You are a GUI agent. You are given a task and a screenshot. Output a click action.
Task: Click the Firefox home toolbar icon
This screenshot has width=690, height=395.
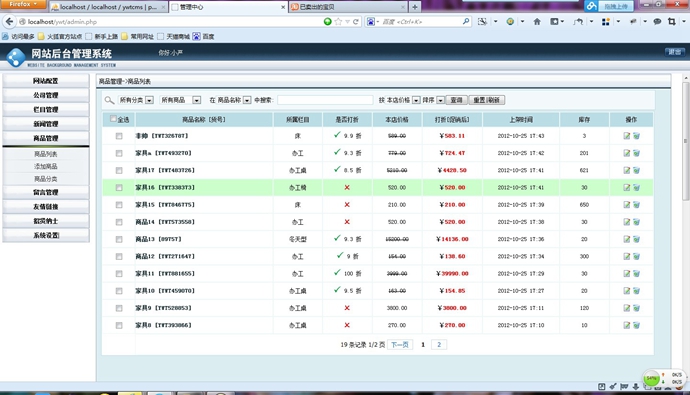[x=537, y=22]
